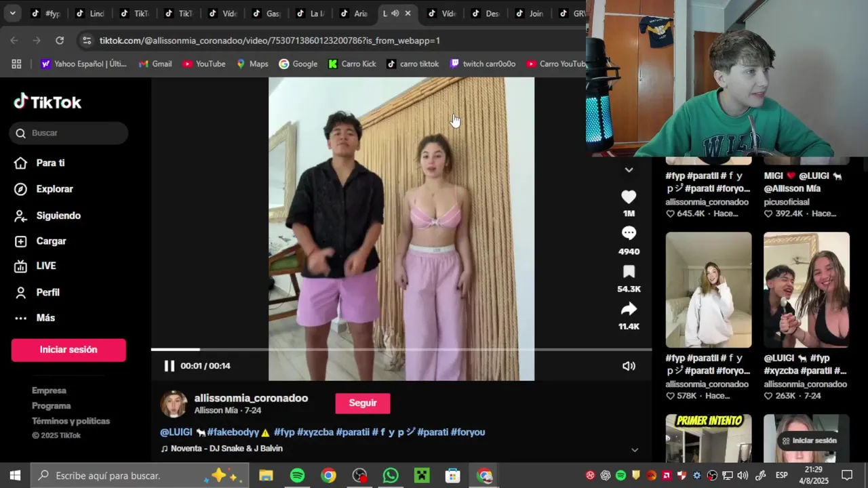Click the Buscar search field
The width and height of the screenshot is (868, 488).
tap(68, 133)
